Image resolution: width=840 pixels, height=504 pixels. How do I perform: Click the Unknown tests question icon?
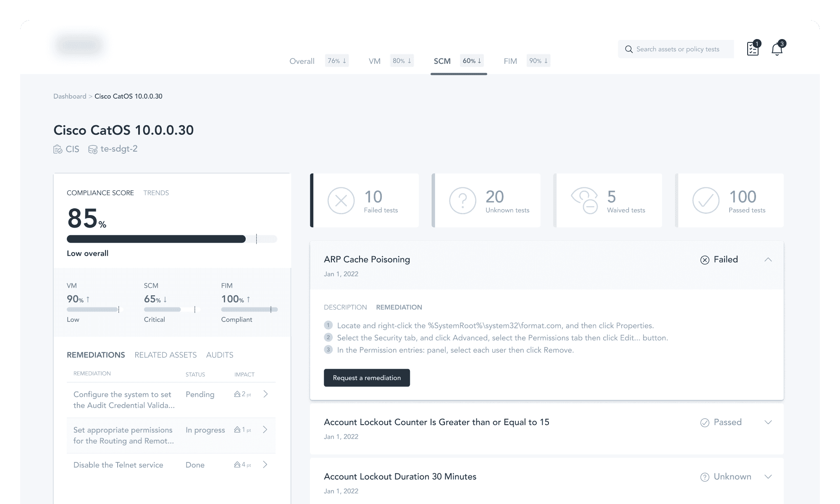click(462, 200)
